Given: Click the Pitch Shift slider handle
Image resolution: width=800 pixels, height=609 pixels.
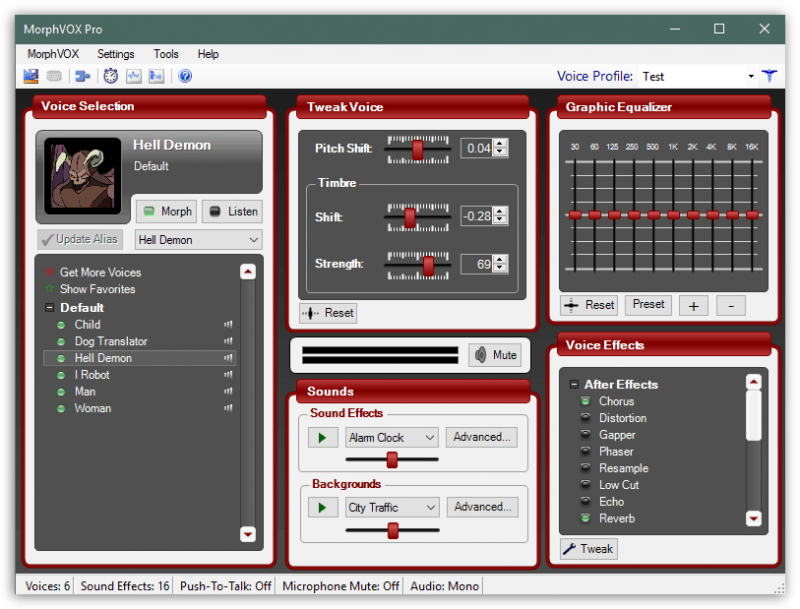Looking at the screenshot, I should click(x=417, y=148).
